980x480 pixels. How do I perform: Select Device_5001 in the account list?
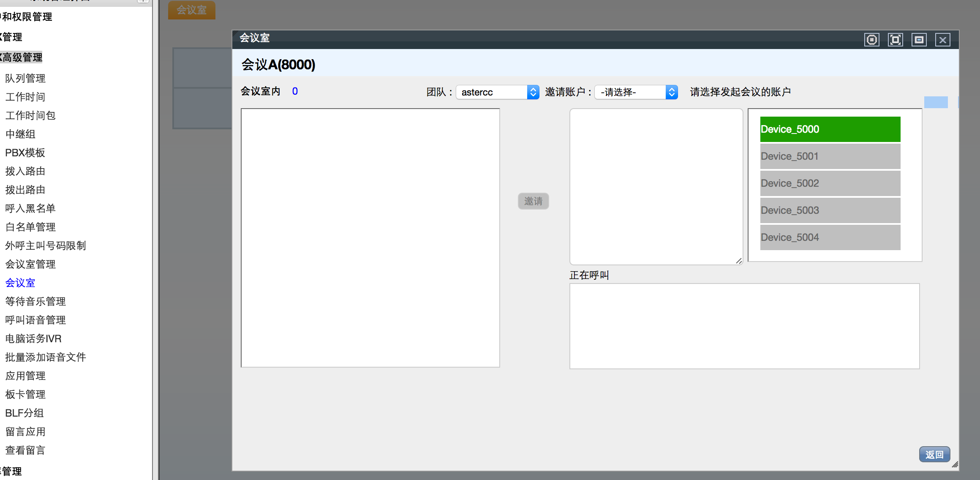coord(830,156)
